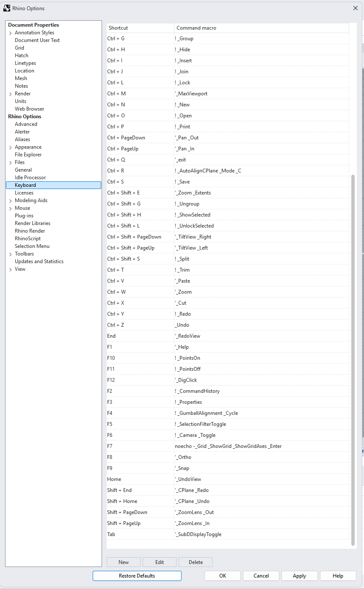This screenshot has height=589, width=364.
Task: Click the Rhino logo in the title bar
Action: [x=7, y=8]
